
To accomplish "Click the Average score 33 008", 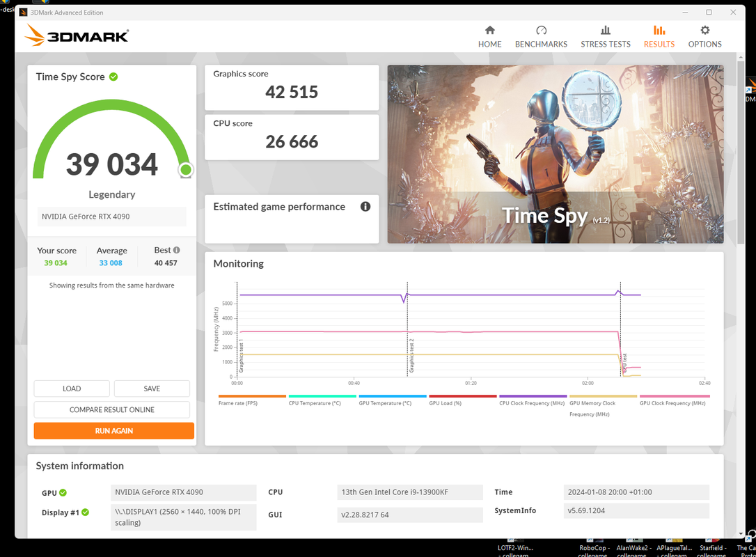I will 111,262.
